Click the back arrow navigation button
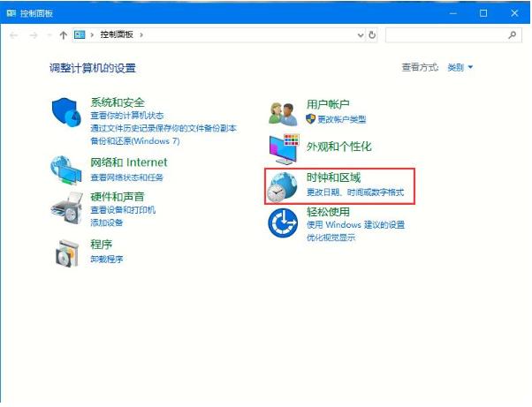 pos(14,35)
